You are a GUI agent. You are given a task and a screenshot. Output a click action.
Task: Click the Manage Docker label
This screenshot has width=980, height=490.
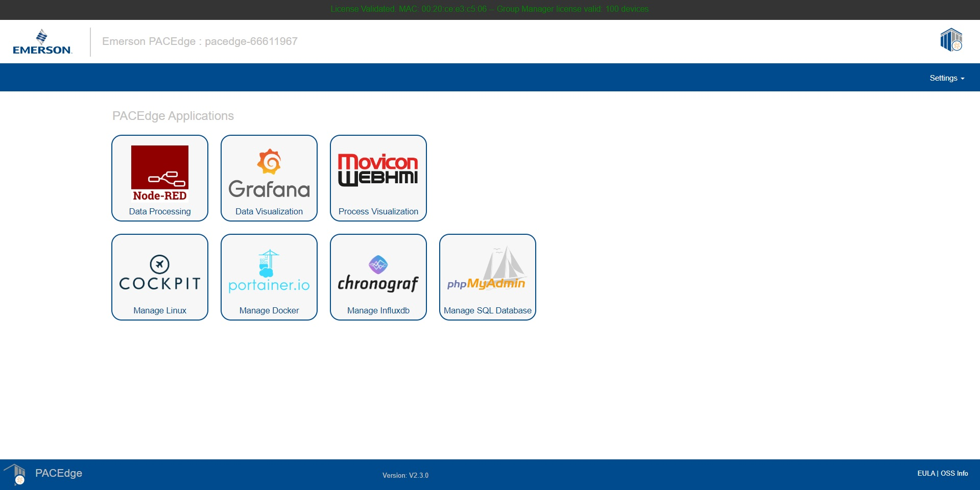click(x=269, y=310)
